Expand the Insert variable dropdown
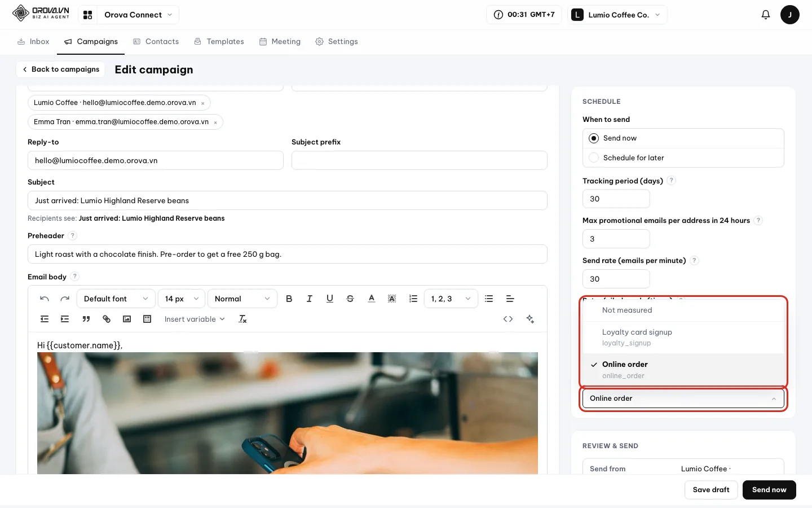The height and width of the screenshot is (508, 812). [x=195, y=319]
